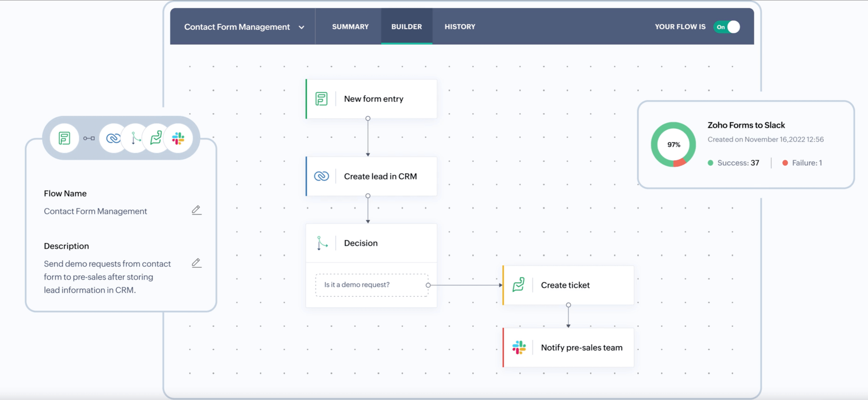Viewport: 868px width, 400px height.
Task: Click the Zoho Forms to Slack title
Action: coord(746,125)
